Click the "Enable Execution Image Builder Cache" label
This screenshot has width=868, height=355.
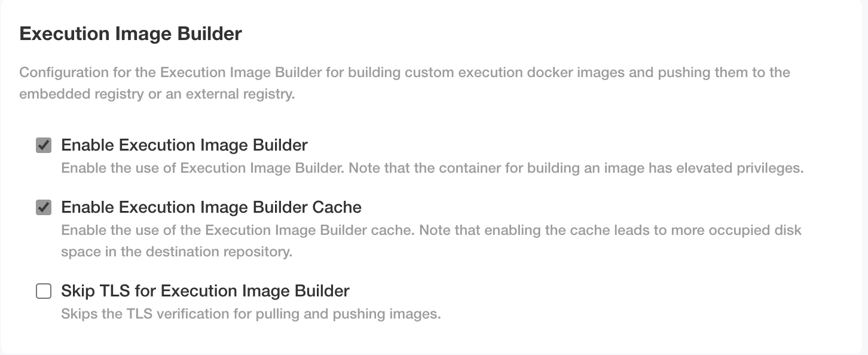click(x=211, y=207)
